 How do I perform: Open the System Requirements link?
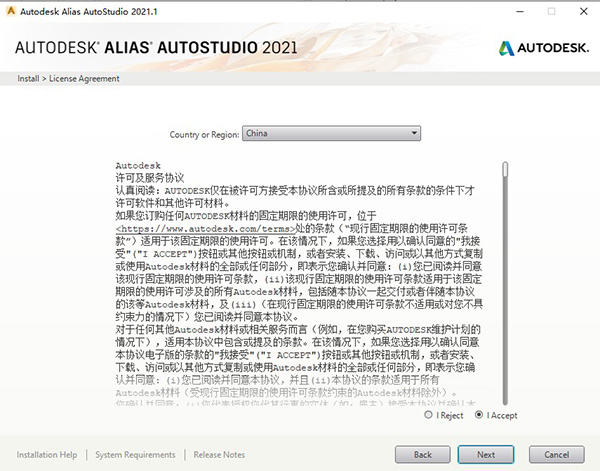(135, 454)
